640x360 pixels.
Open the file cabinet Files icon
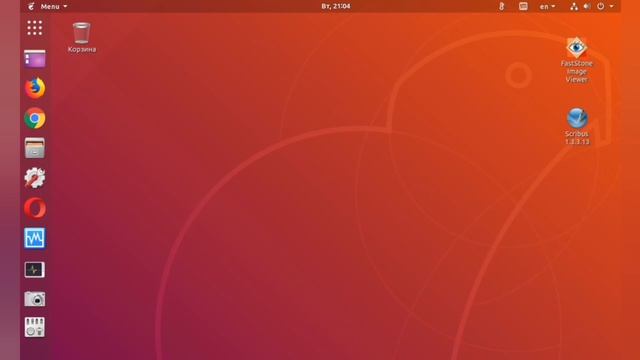coord(35,148)
